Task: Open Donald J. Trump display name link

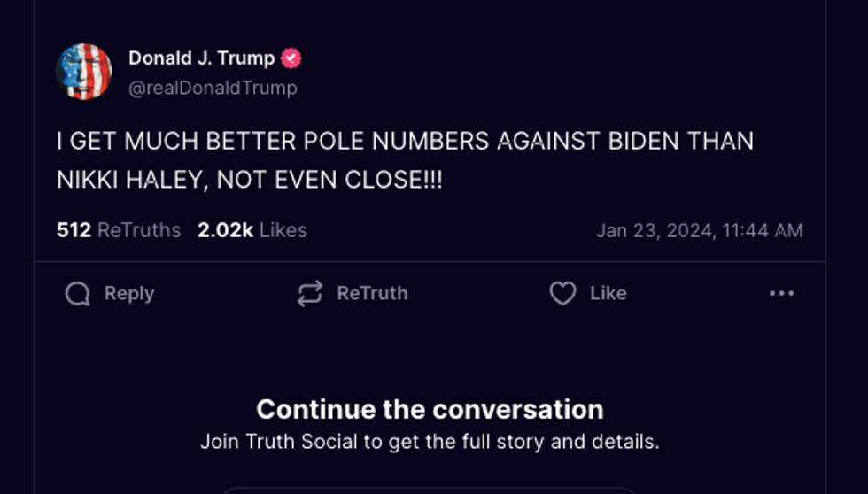Action: click(202, 58)
